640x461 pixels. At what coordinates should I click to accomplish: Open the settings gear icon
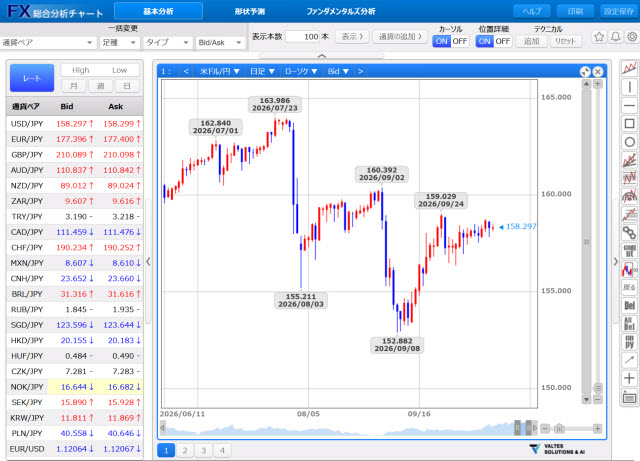click(632, 37)
